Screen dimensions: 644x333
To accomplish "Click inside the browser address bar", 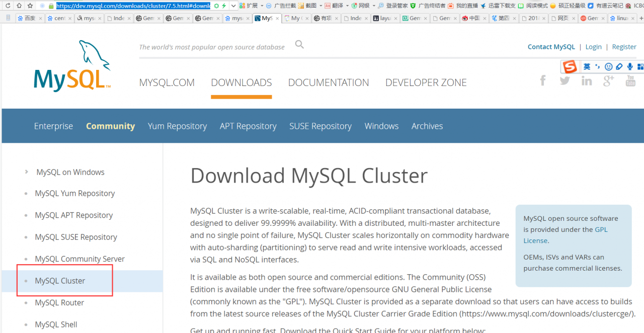I will click(x=133, y=6).
